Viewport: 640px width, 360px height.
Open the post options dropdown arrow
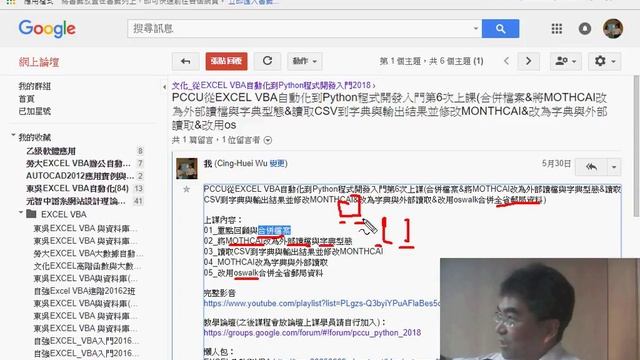614,167
